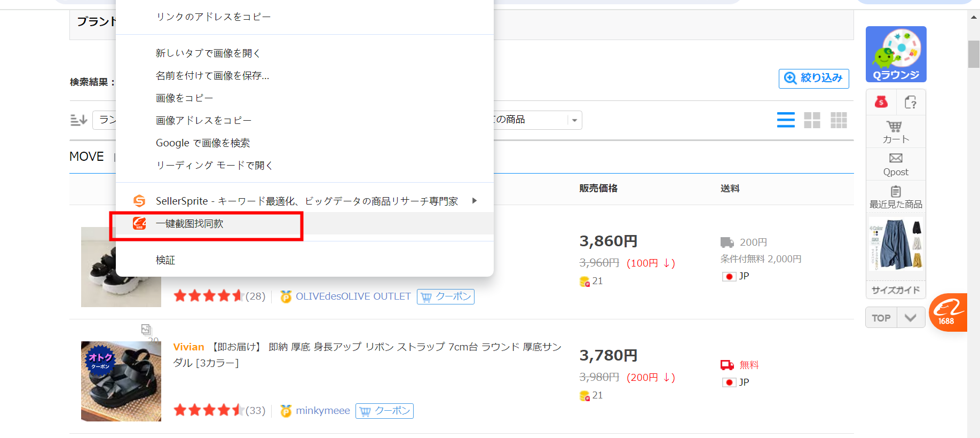
Task: Click the JP flag for 3,860円 item
Action: [x=729, y=277]
